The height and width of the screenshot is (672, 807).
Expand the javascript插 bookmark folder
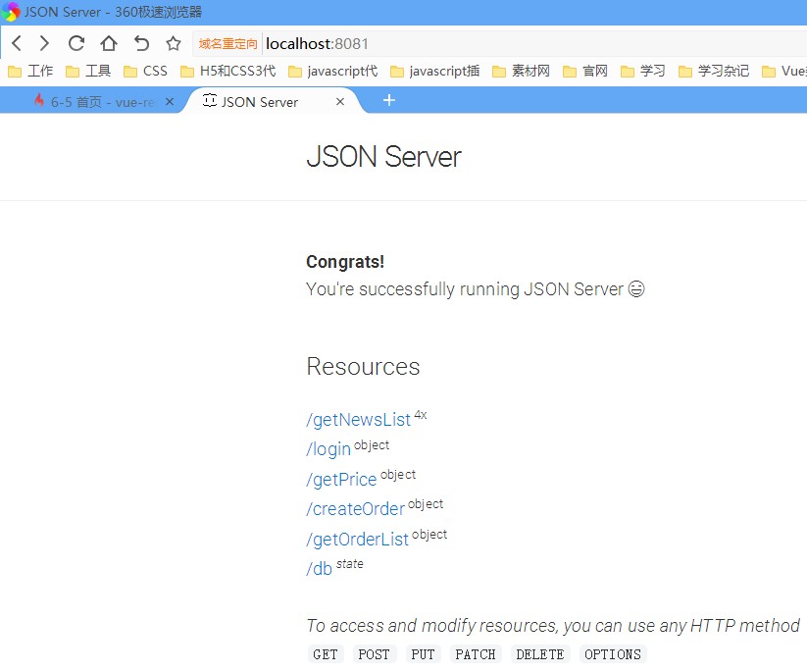(438, 71)
